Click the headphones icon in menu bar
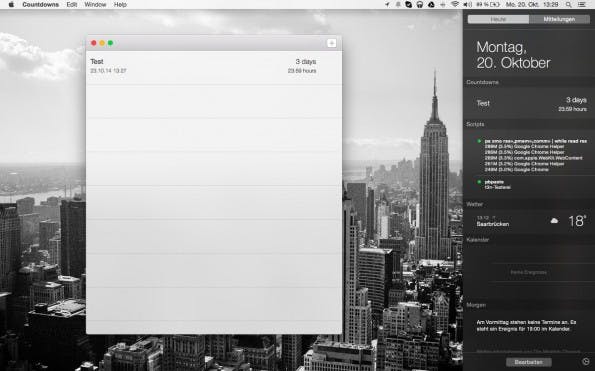 [420, 5]
